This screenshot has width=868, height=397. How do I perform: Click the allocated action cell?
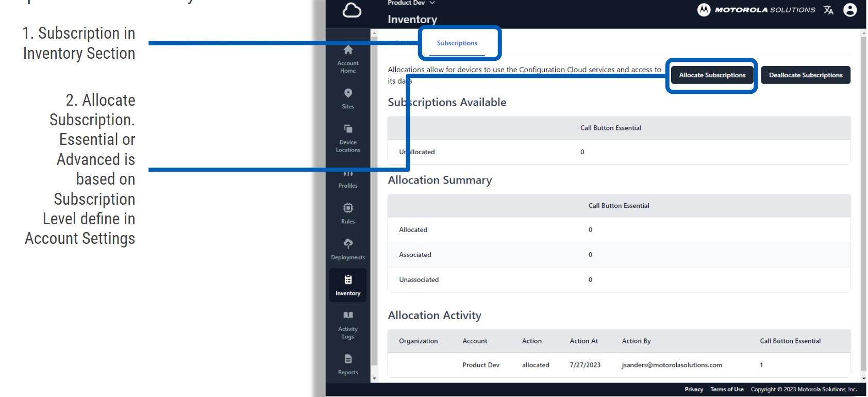coord(536,365)
